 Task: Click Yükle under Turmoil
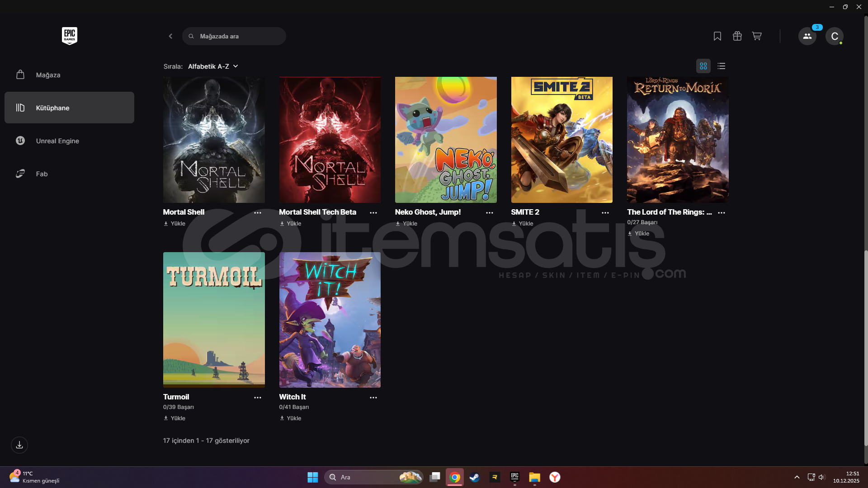[x=175, y=418]
